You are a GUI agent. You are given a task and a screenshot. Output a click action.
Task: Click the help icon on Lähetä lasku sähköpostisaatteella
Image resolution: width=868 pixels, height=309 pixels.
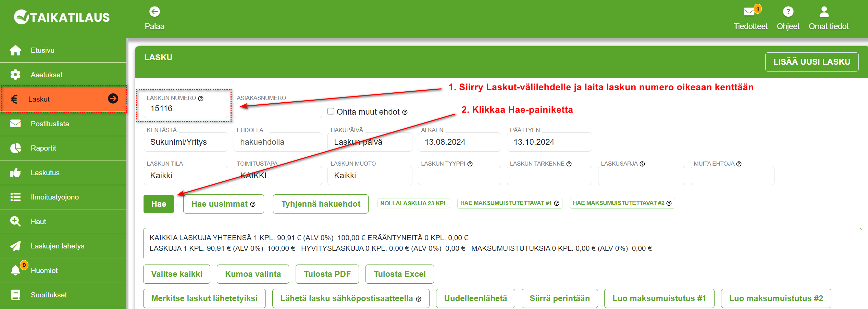point(419,299)
